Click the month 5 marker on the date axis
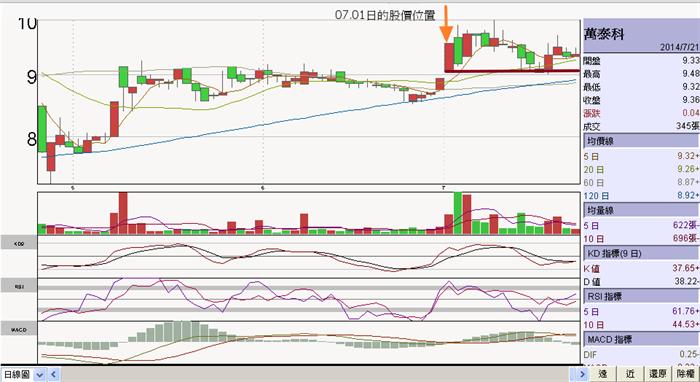This screenshot has width=700, height=382. coord(72,187)
